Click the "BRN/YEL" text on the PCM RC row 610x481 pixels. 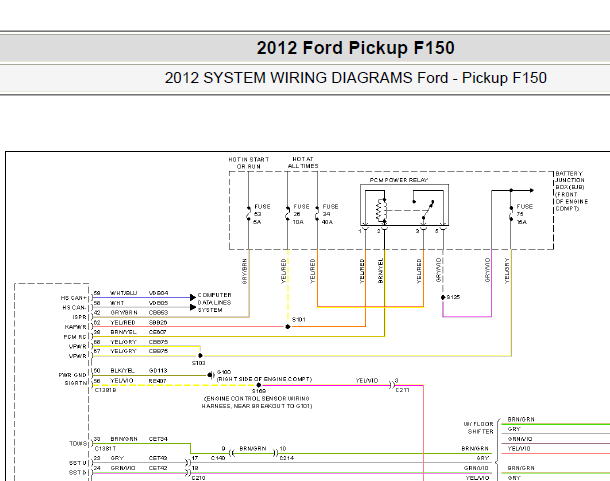click(x=123, y=332)
